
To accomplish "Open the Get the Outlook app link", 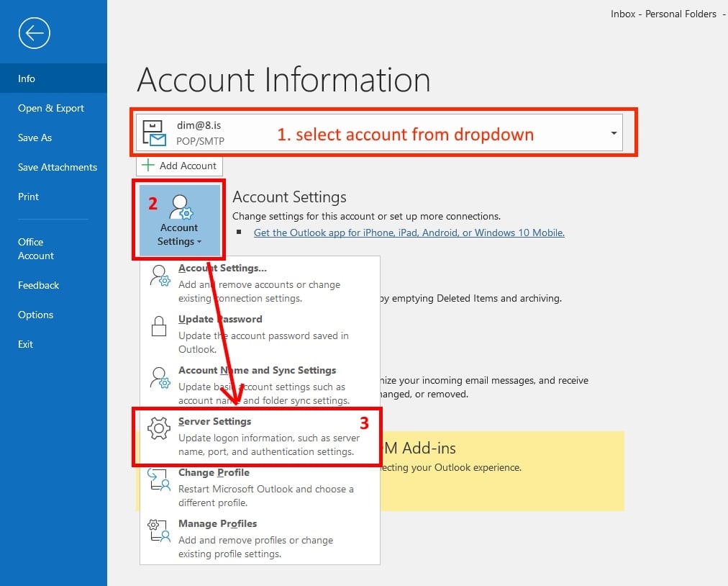I will pyautogui.click(x=409, y=233).
